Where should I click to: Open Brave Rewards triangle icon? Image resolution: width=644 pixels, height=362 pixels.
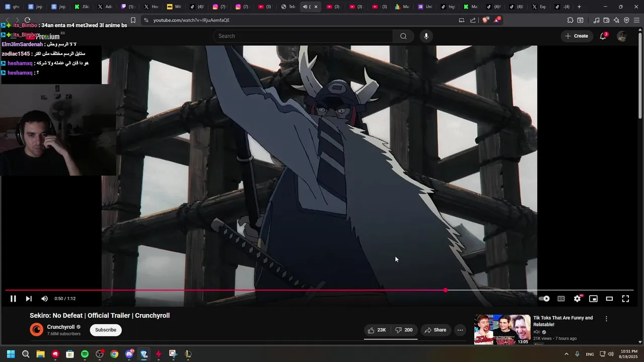497,20
